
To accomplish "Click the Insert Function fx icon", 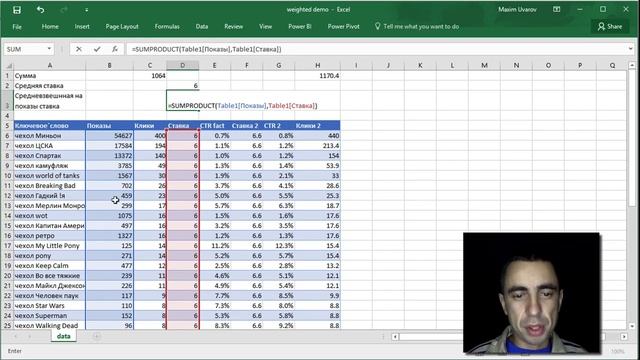I will point(115,49).
